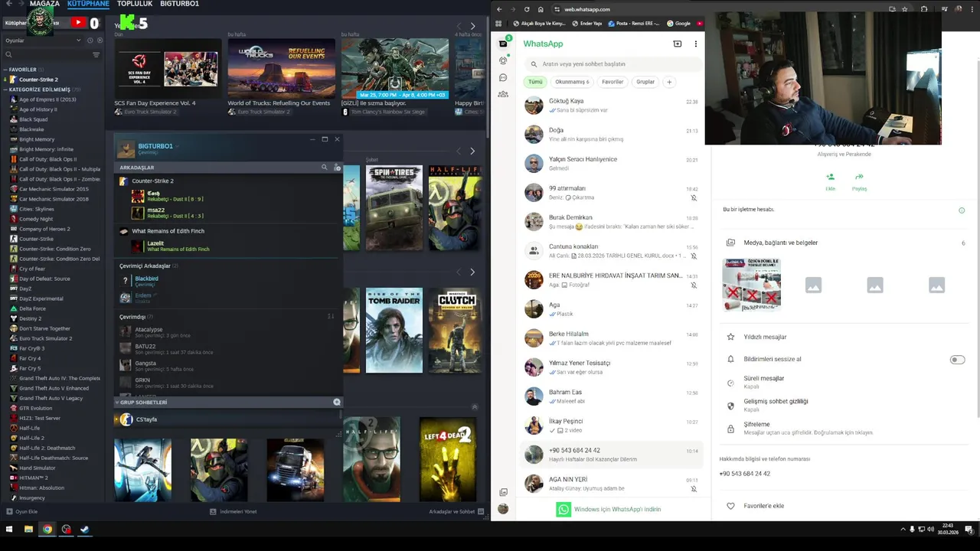Viewport: 980px width, 551px height.
Task: Click Favorilere ekle in contact info
Action: coord(763,506)
